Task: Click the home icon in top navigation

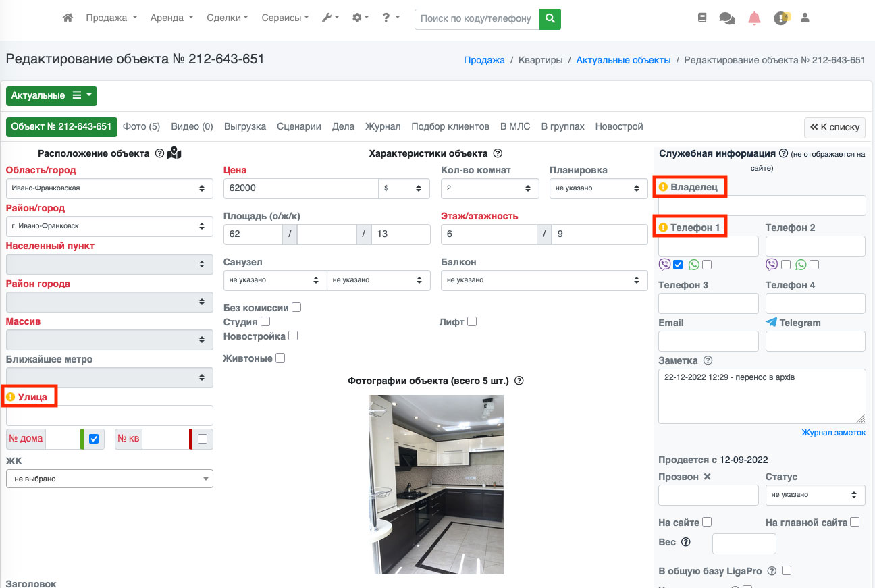Action: pos(68,18)
